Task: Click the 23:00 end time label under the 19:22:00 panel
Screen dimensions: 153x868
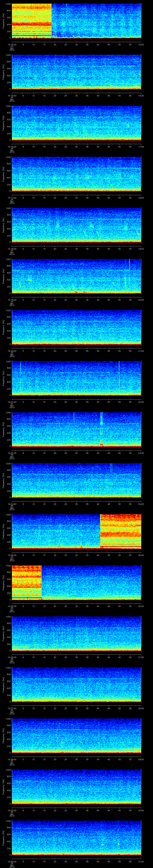Action: click(x=141, y=453)
